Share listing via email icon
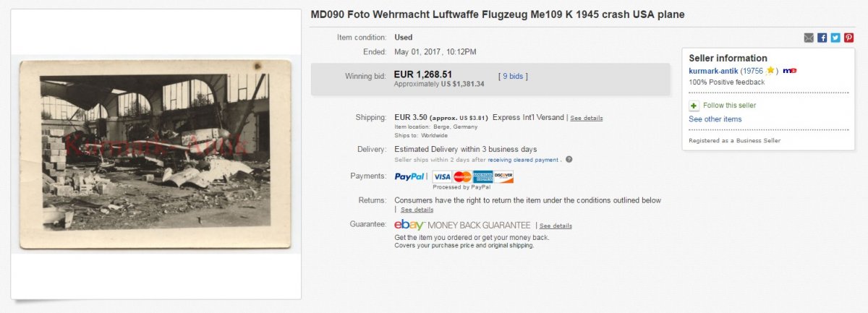This screenshot has width=868, height=313. coord(809,38)
